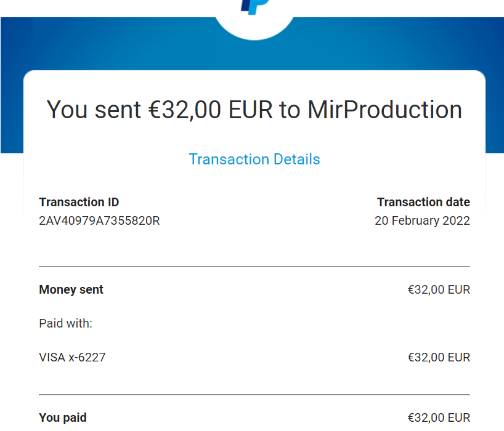Screen dimensions: 504x431
Task: Open the Transaction Details link
Action: coord(254,159)
